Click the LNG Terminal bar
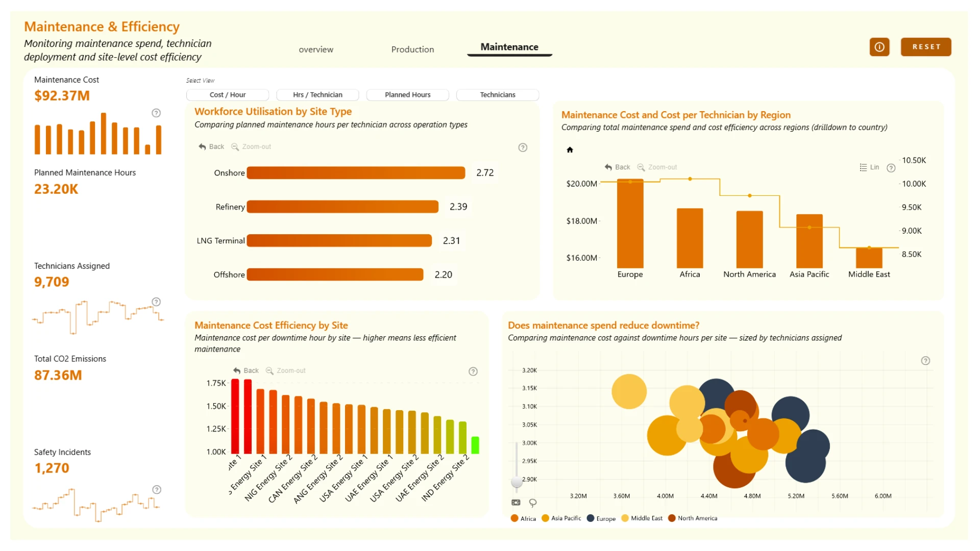 tap(339, 241)
